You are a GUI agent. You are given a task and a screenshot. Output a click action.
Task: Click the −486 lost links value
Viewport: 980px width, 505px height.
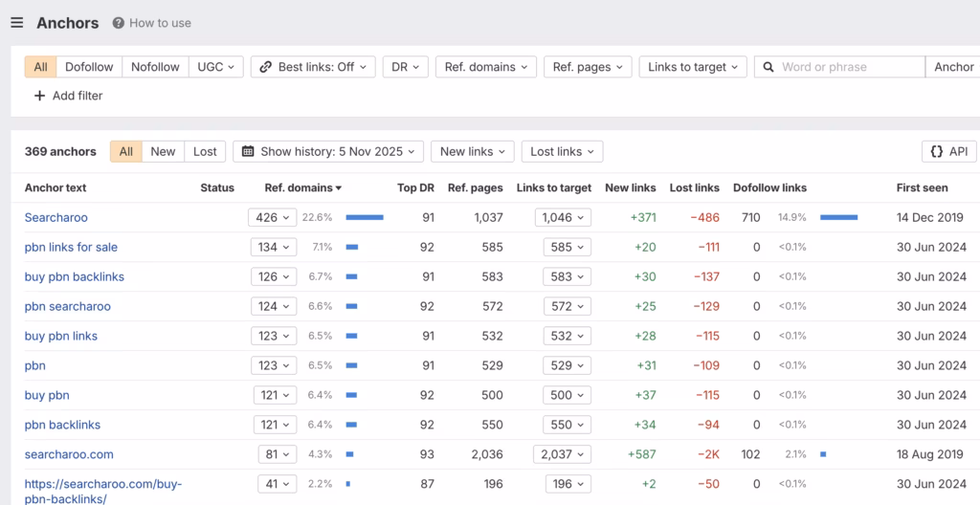pyautogui.click(x=705, y=217)
